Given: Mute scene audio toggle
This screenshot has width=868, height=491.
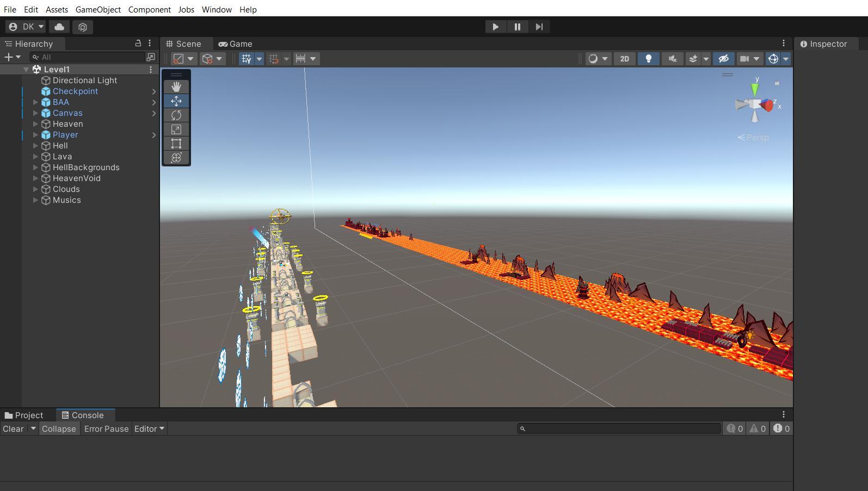Looking at the screenshot, I should click(672, 59).
